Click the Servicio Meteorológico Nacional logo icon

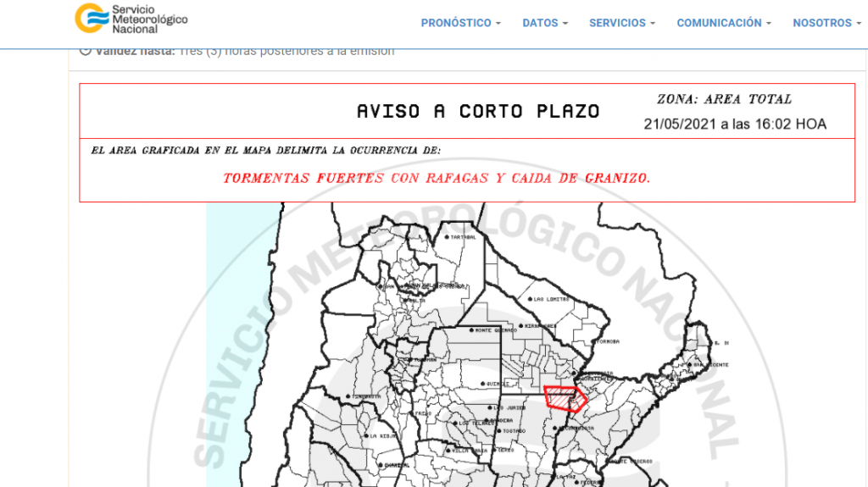click(92, 19)
